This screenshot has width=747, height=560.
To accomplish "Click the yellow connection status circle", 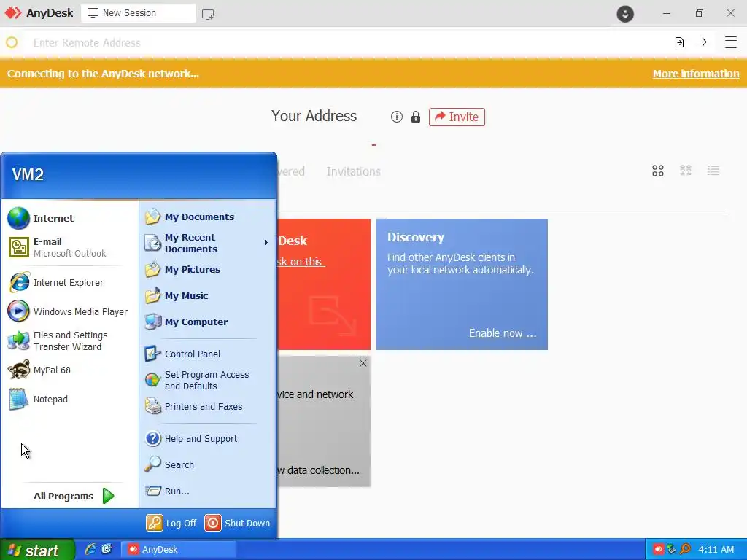I will tap(12, 43).
